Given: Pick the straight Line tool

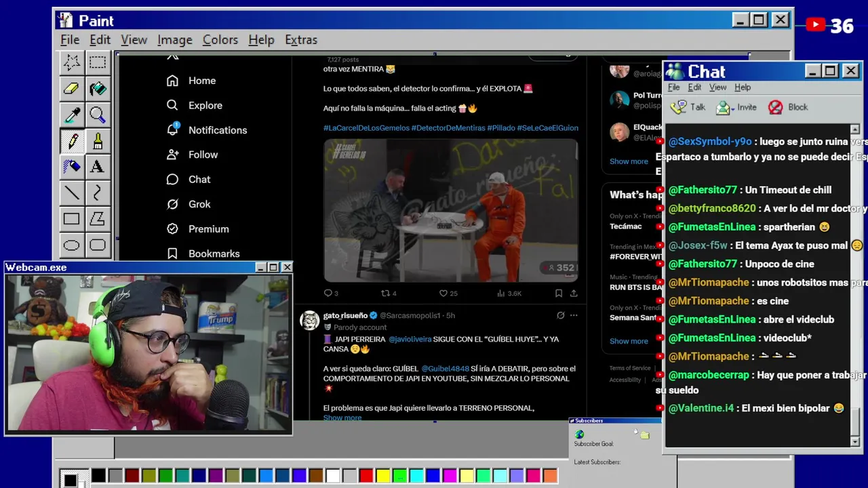Looking at the screenshot, I should pos(71,193).
